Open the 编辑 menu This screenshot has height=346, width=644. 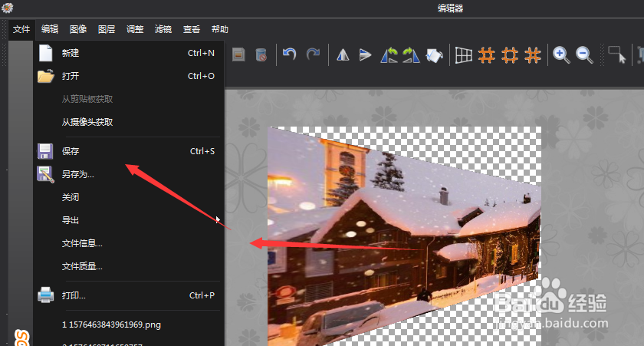tap(50, 29)
